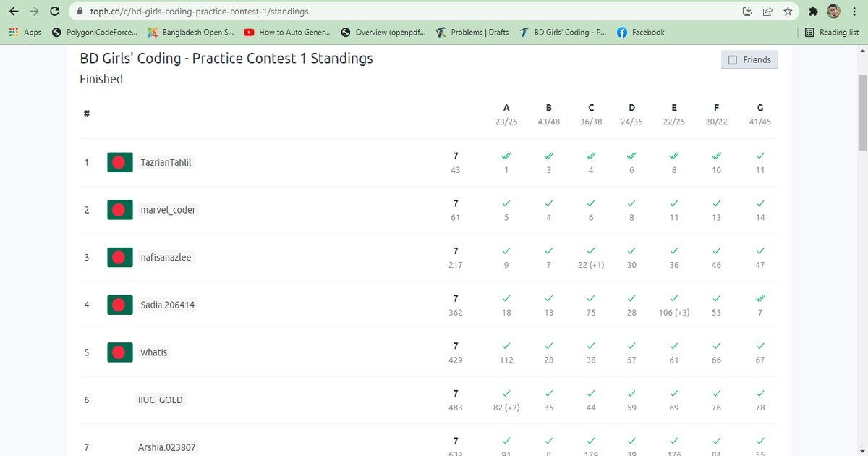Screen dimensions: 868x456
Task: Open the Apps grid shortcut
Action: tap(25, 33)
